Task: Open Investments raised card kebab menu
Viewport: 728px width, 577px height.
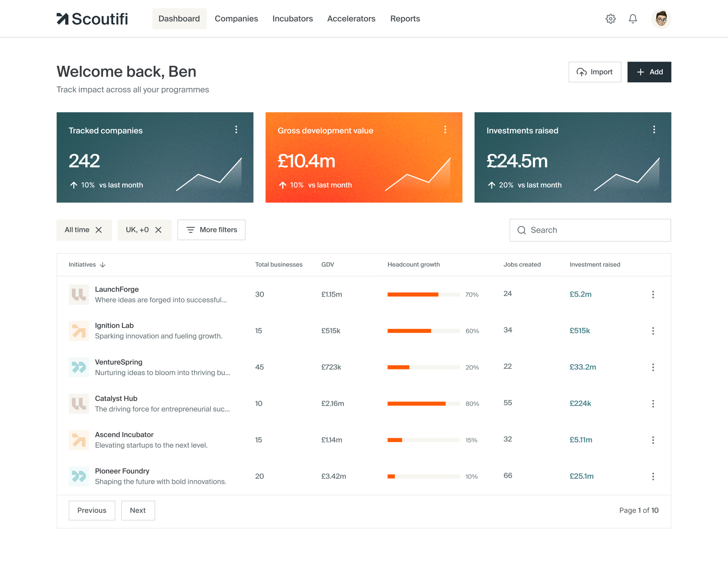Action: tap(654, 130)
